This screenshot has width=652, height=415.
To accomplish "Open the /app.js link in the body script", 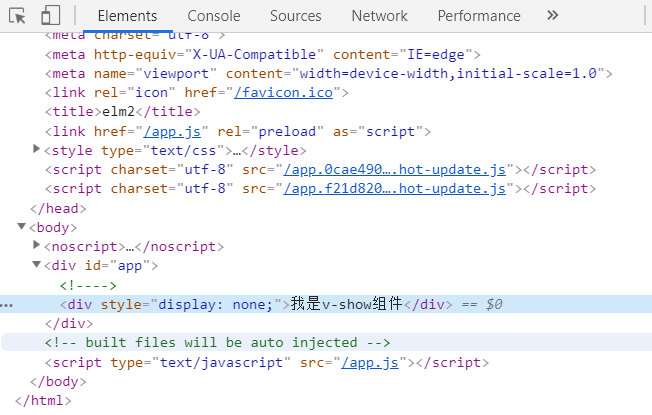I will coord(370,363).
